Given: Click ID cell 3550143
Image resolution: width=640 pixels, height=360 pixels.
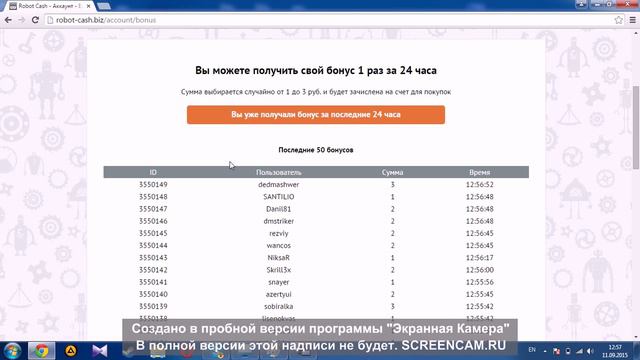Looking at the screenshot, I should 153,258.
